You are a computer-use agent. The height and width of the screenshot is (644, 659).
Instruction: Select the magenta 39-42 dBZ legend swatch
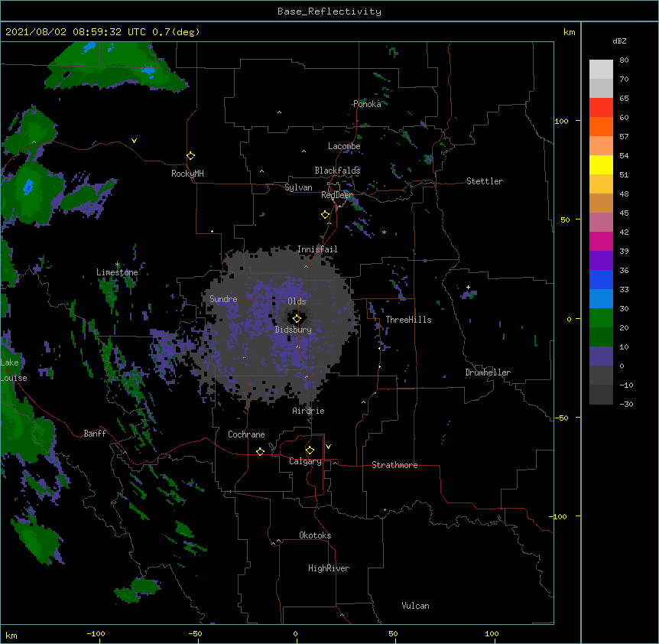coord(601,241)
